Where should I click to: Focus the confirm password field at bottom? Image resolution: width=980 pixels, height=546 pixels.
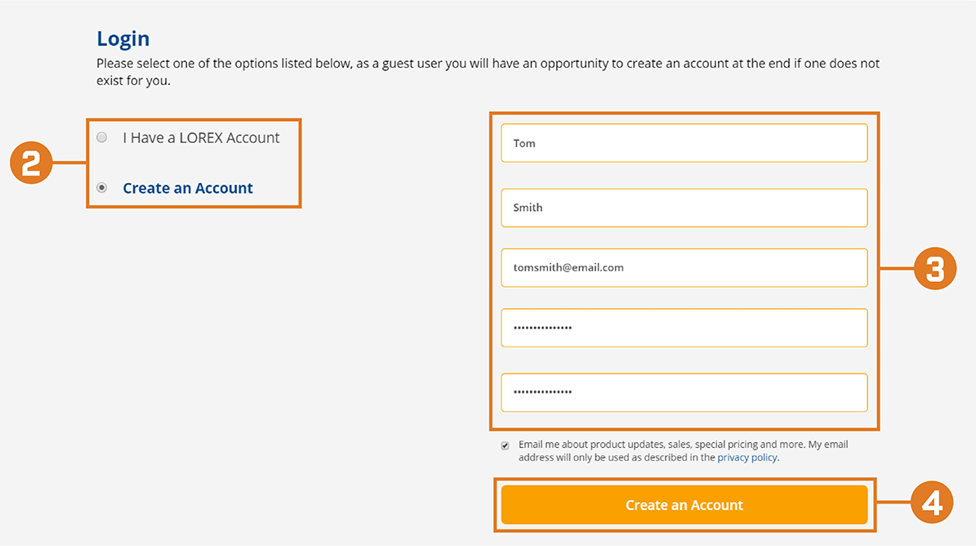[684, 392]
